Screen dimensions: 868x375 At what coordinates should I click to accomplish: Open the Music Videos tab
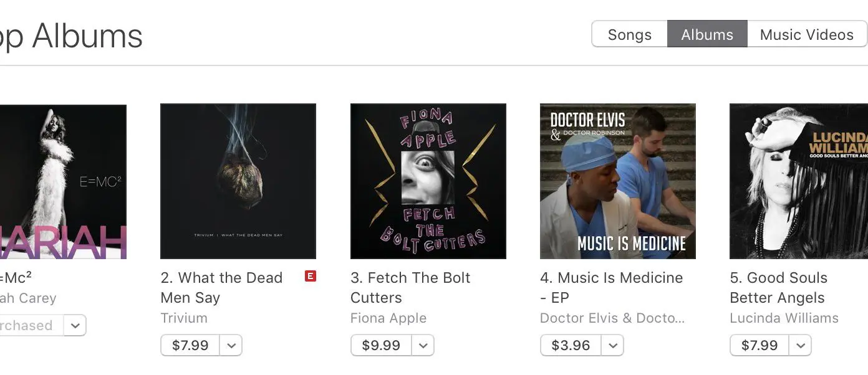click(806, 35)
